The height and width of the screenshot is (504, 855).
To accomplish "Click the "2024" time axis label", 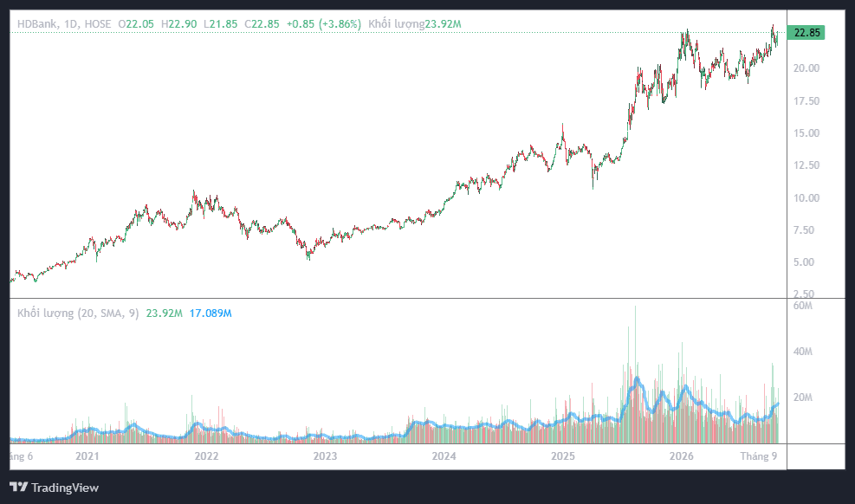I will [x=444, y=456].
